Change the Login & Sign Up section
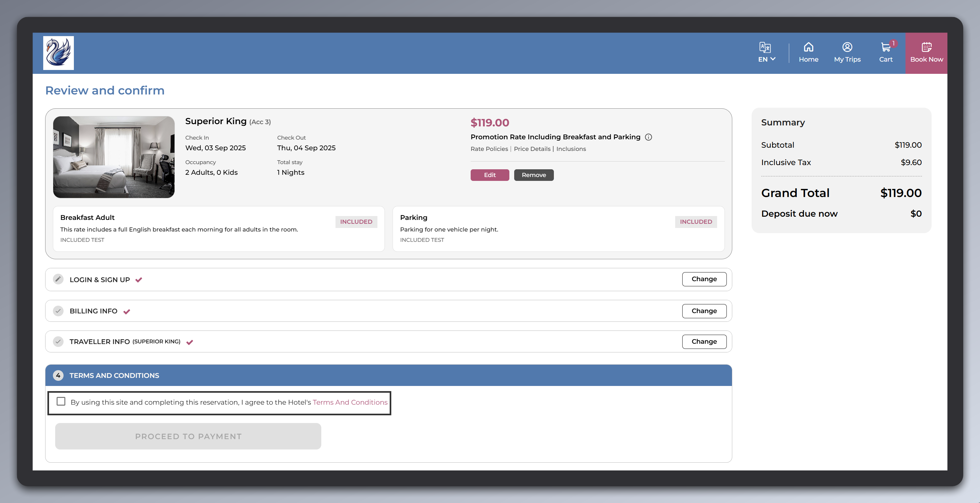The height and width of the screenshot is (503, 980). (x=704, y=279)
